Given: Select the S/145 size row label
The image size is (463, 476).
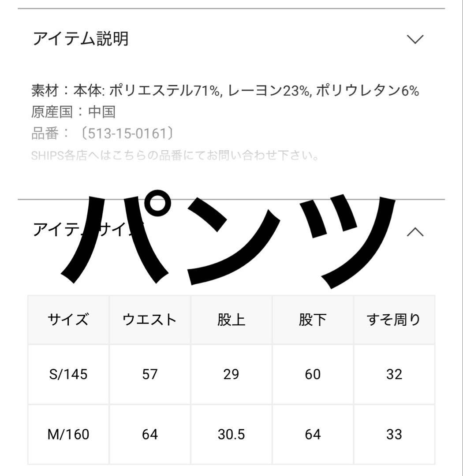Looking at the screenshot, I should coord(69,374).
